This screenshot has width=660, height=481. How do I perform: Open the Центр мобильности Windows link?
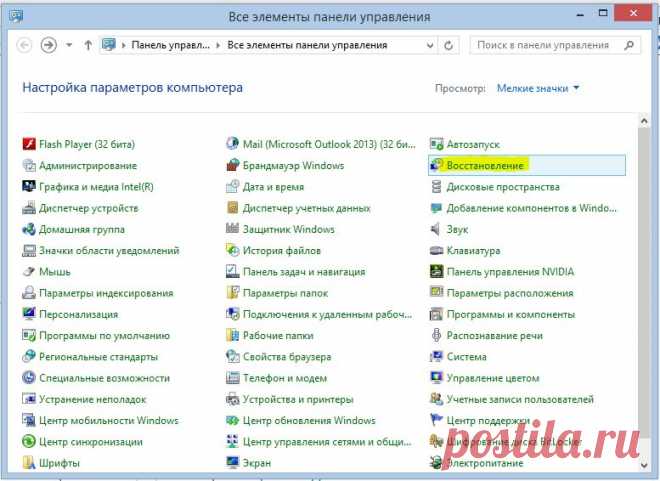coord(109,420)
